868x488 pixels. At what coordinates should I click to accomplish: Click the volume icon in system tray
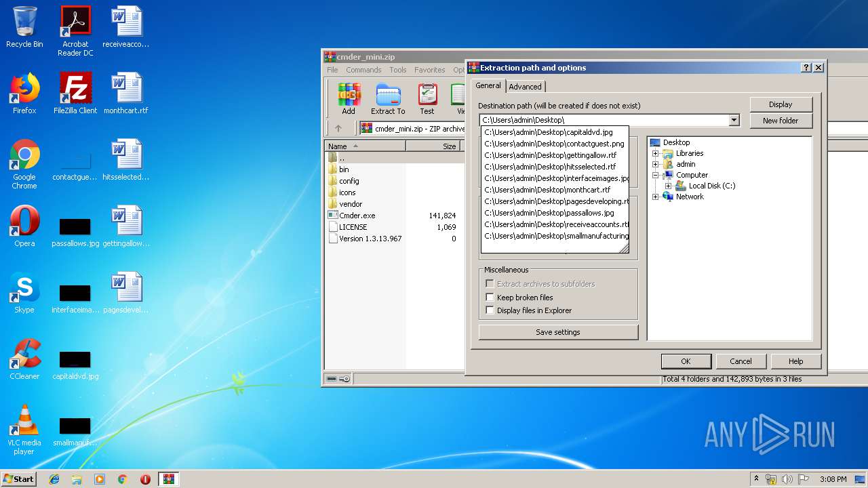[x=787, y=479]
